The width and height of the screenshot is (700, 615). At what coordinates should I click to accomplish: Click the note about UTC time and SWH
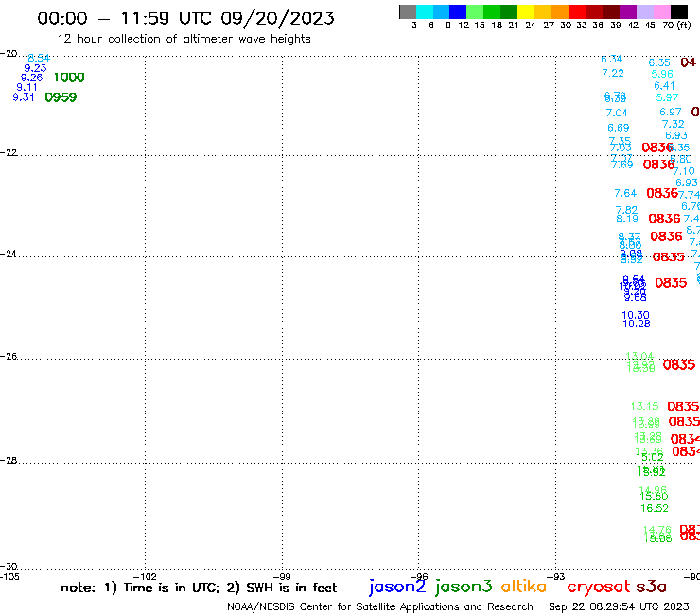[x=199, y=588]
